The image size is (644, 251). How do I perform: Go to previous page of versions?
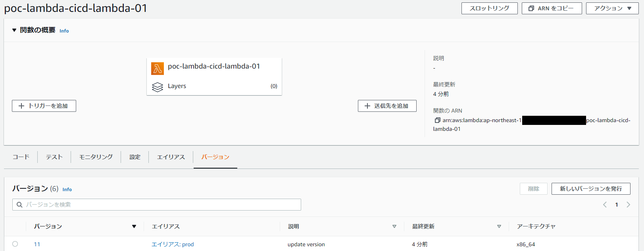point(605,205)
